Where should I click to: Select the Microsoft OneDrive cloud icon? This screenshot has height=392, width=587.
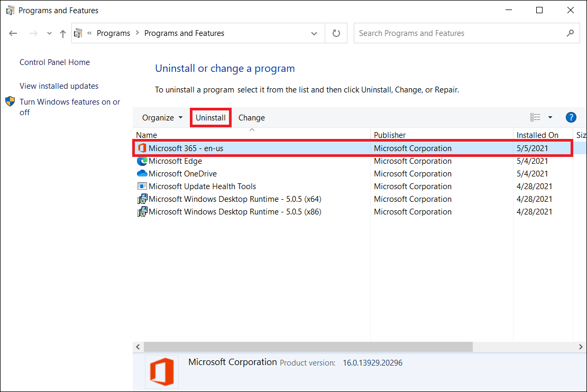[142, 174]
